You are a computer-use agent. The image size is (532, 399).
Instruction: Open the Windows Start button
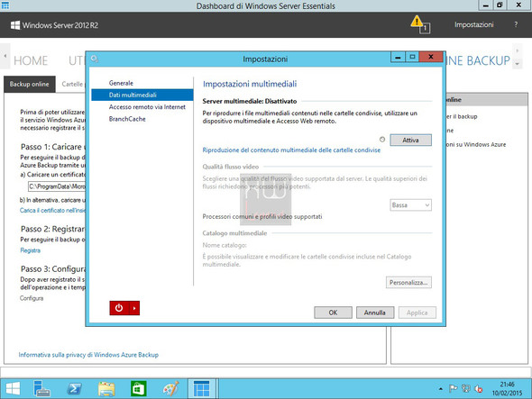13,389
